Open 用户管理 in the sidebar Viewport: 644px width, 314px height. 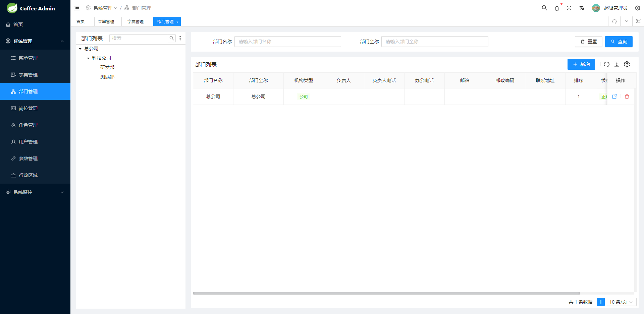28,142
